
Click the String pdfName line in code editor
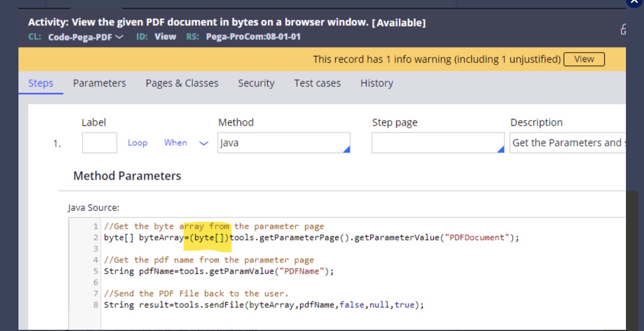218,271
